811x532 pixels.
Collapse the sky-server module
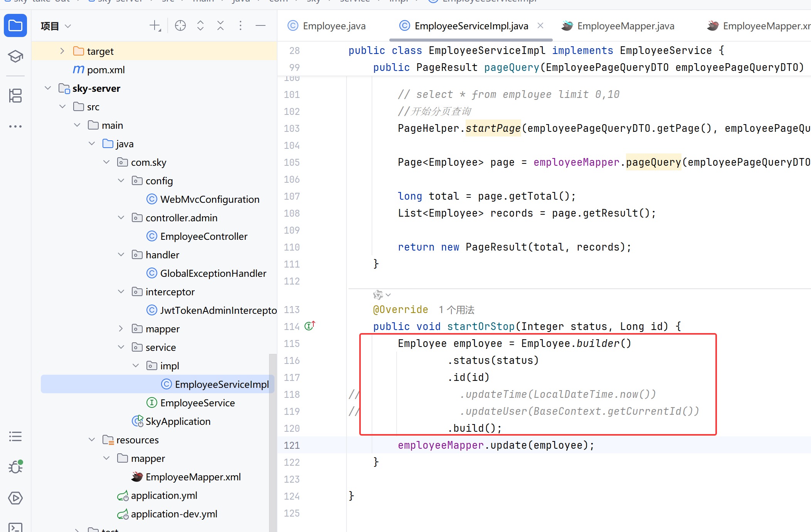click(x=48, y=88)
